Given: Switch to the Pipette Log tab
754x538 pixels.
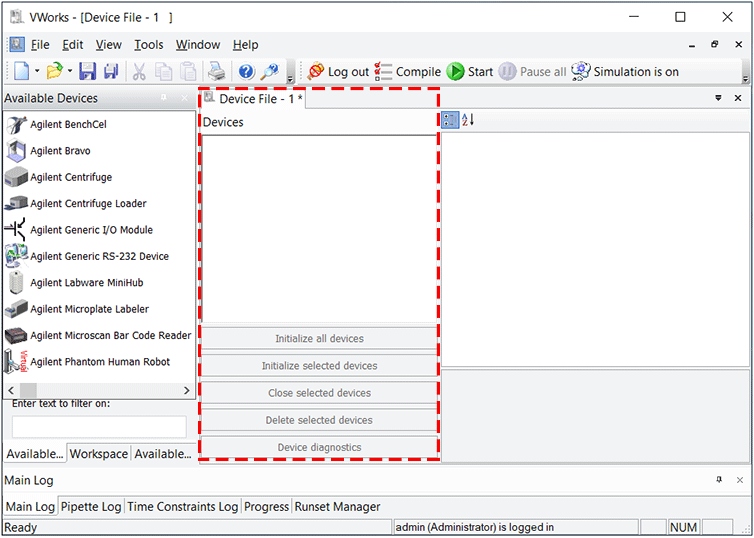Looking at the screenshot, I should 91,507.
